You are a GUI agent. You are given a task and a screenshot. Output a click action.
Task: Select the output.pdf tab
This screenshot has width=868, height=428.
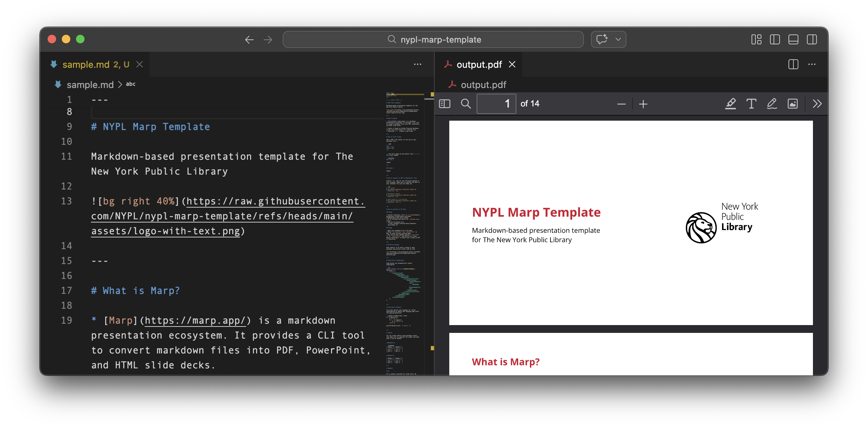(479, 65)
